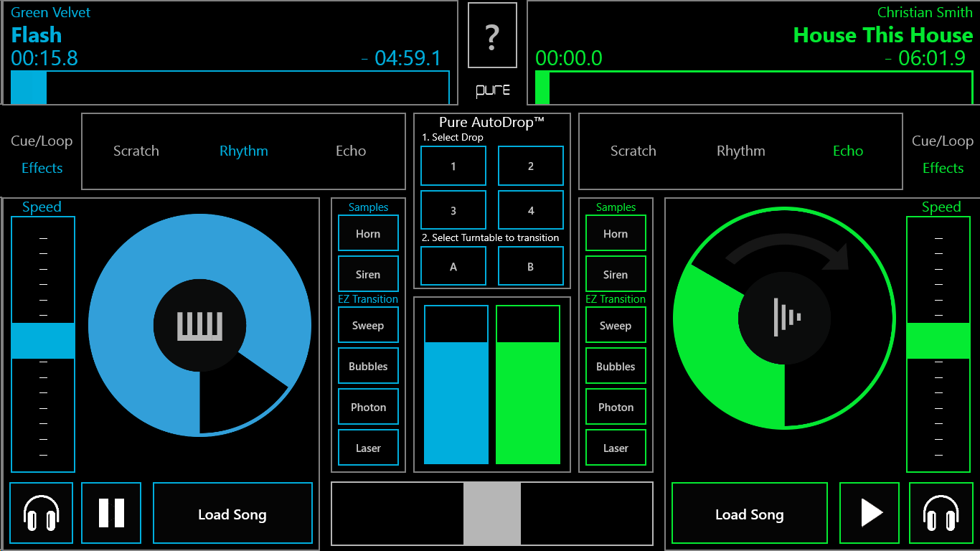Click the House This House title

pos(883,35)
